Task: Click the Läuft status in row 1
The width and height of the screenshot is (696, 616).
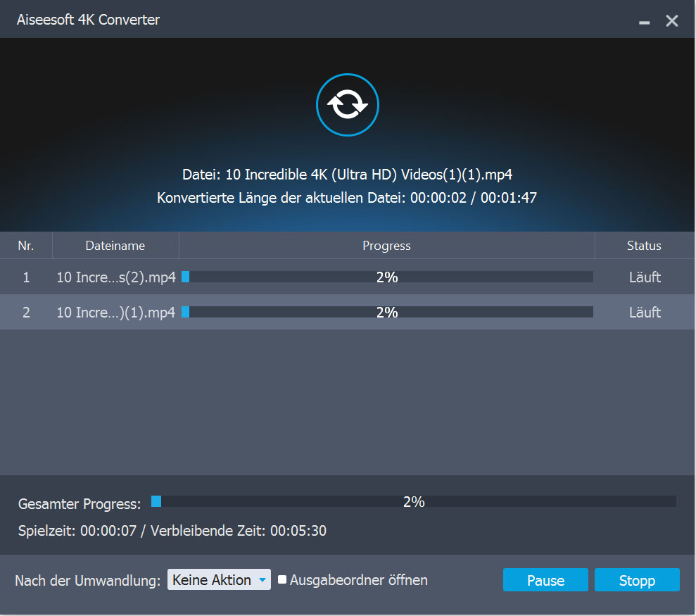Action: [x=645, y=277]
